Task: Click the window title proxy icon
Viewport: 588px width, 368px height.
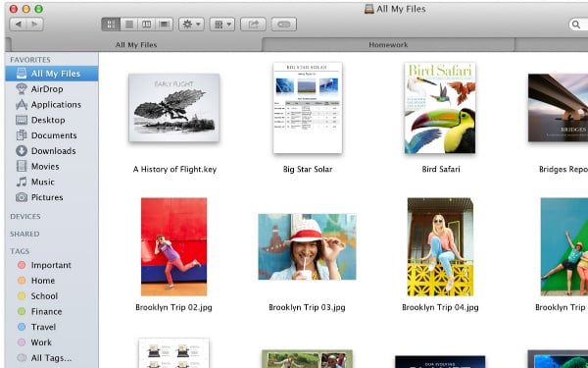Action: [369, 9]
